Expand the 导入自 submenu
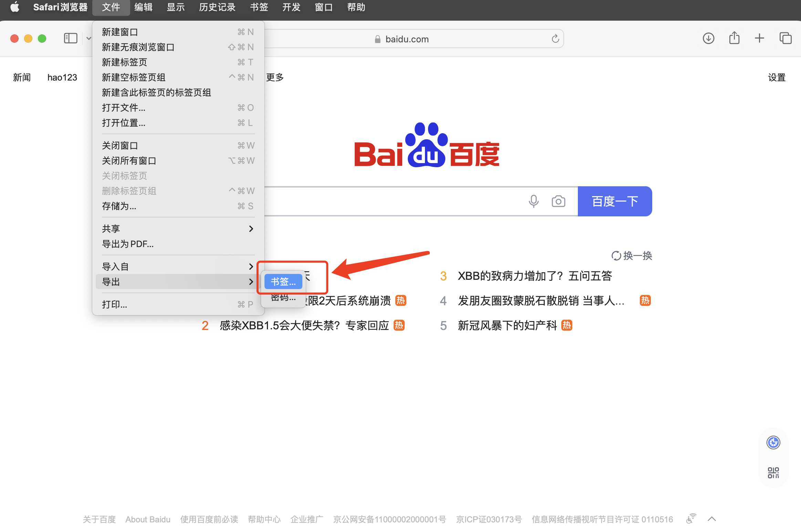801x532 pixels. click(x=178, y=267)
